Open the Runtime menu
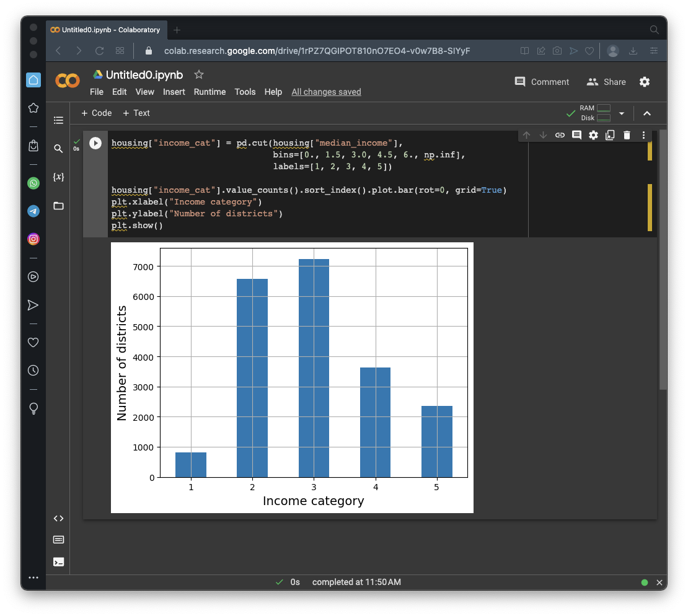688x616 pixels. tap(209, 92)
